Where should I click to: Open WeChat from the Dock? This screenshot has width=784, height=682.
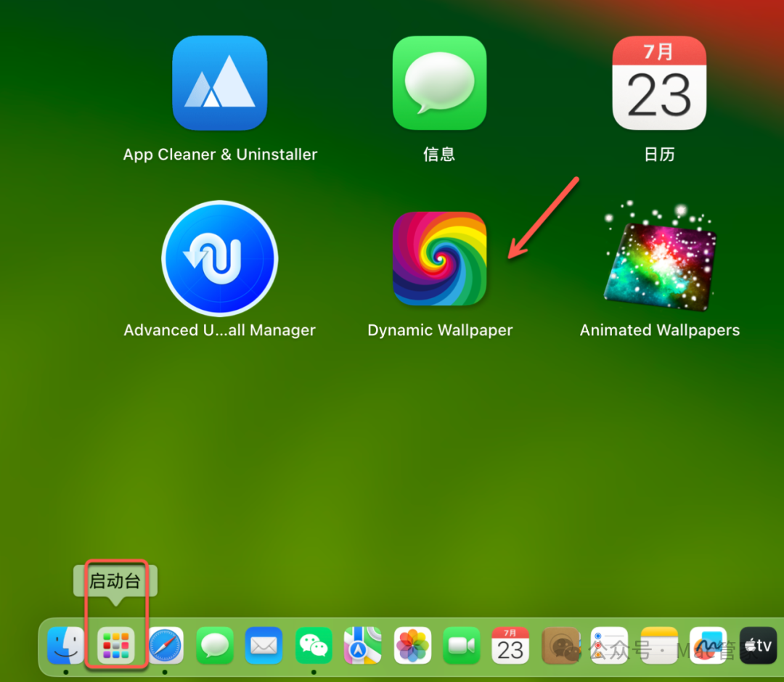click(x=314, y=645)
